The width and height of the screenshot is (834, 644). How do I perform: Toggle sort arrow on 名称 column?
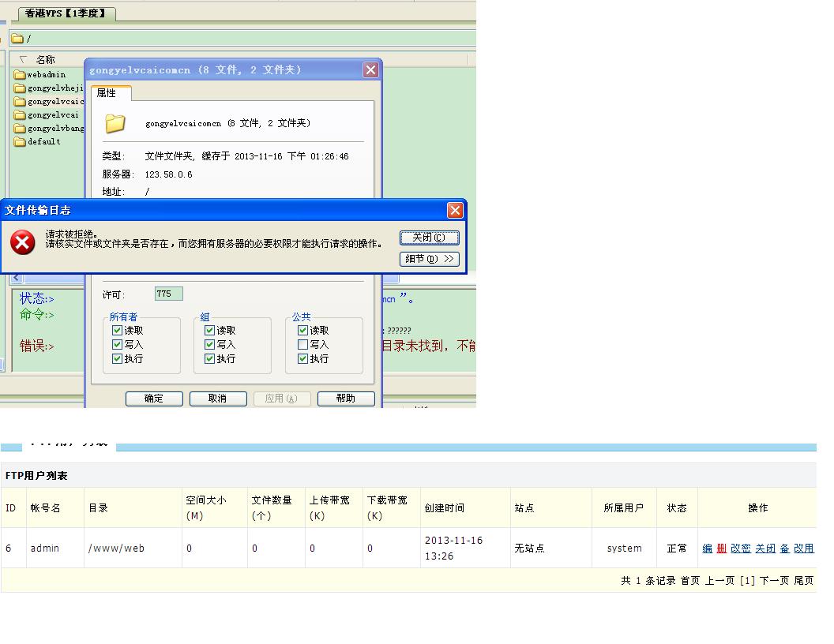click(x=23, y=60)
